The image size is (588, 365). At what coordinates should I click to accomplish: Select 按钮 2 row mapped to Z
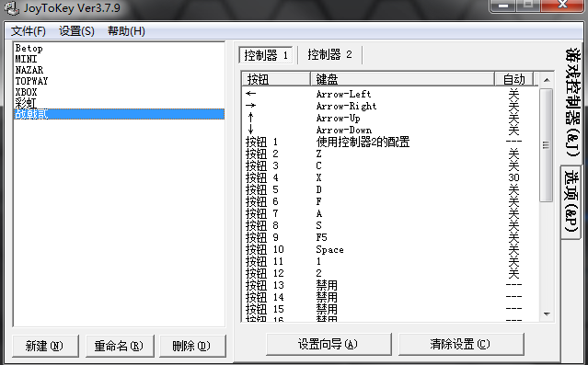pyautogui.click(x=390, y=154)
